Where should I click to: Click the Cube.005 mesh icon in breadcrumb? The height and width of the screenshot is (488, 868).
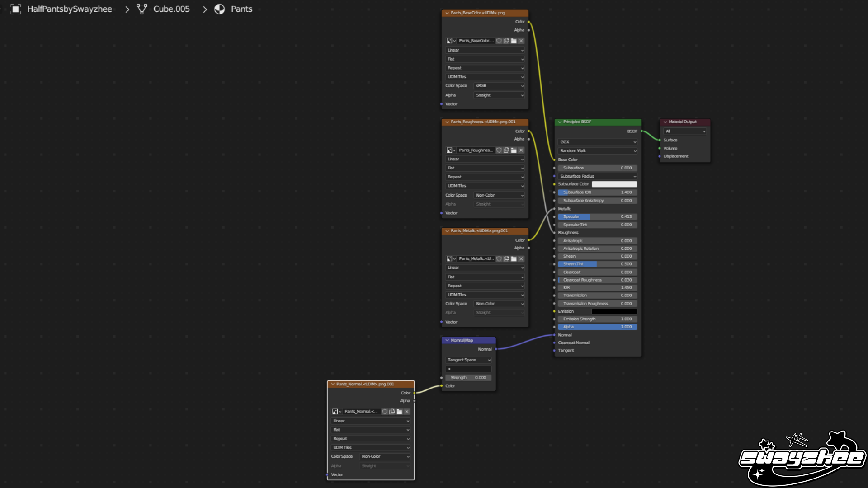click(142, 9)
